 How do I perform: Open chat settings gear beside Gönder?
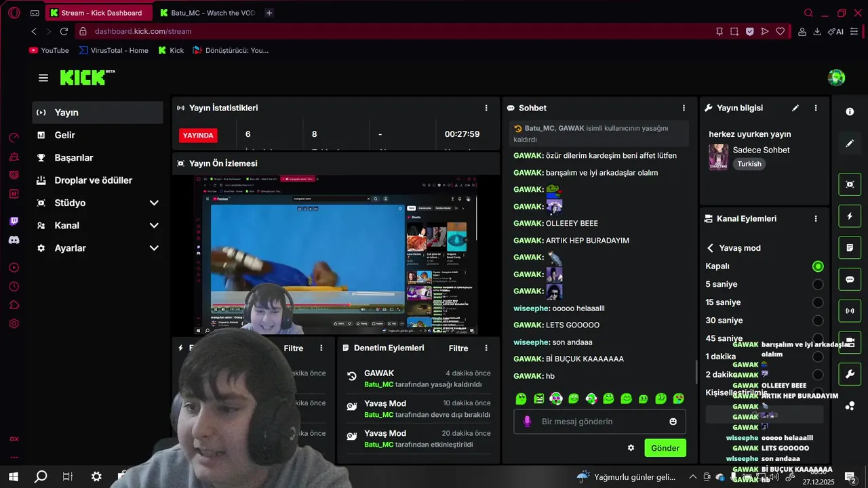point(631,448)
